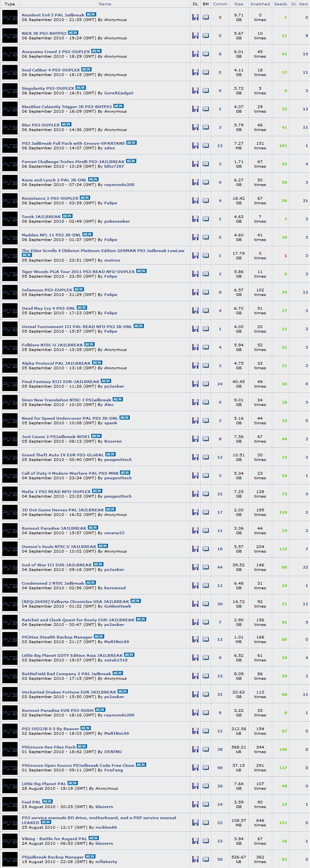Image resolution: width=310 pixels, height=868 pixels.
Task: Sort by DL'ders column header
Action: click(299, 4)
